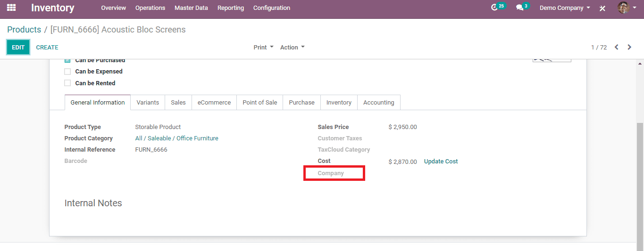This screenshot has width=644, height=251.
Task: Open the Action dropdown
Action: click(x=293, y=47)
